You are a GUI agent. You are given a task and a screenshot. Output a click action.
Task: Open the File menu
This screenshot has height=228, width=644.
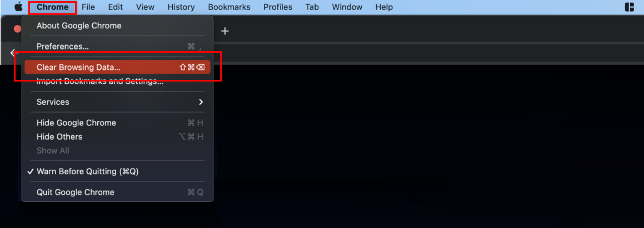tap(88, 7)
